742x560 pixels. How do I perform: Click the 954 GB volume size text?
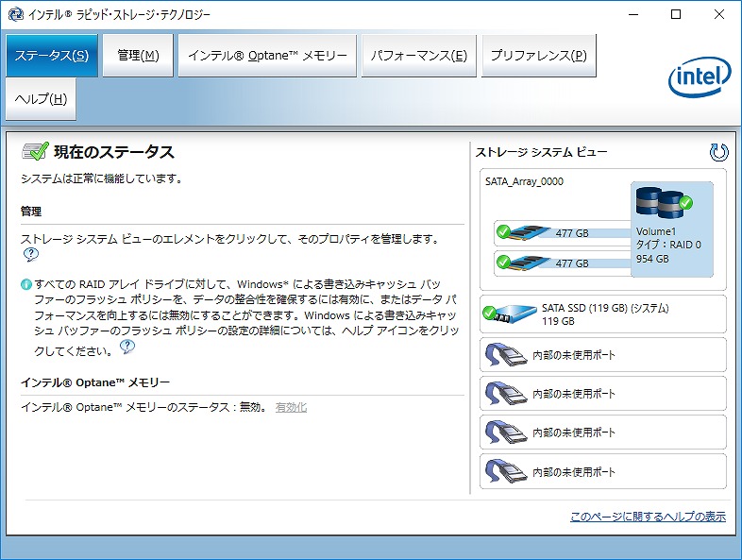(x=652, y=259)
